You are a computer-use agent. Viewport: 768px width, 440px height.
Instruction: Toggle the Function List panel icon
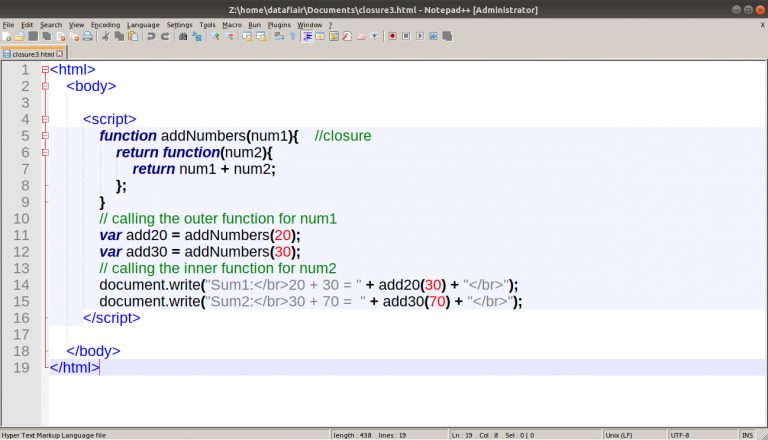(347, 36)
